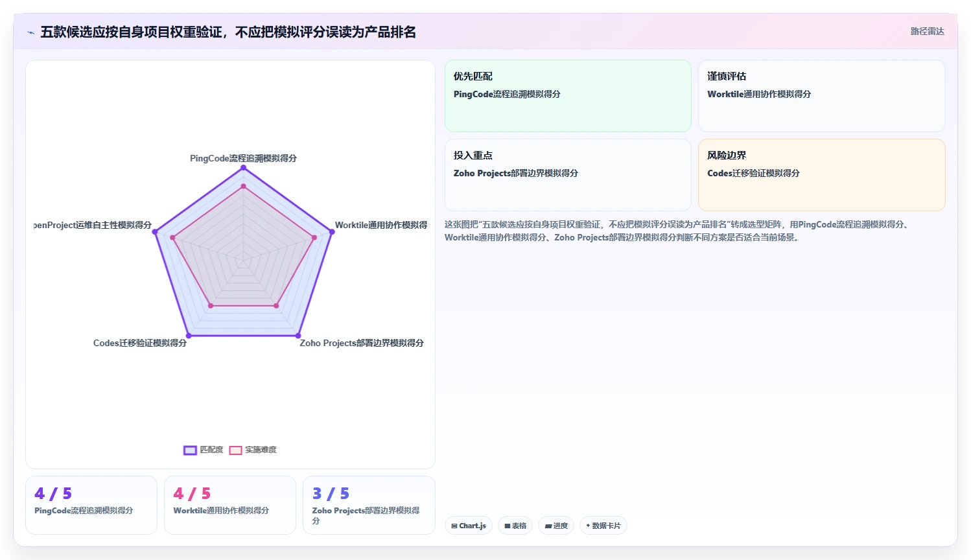
Task: Click PingCode流程追溯模拟得分 text in 优先匹配 card
Action: 507,94
